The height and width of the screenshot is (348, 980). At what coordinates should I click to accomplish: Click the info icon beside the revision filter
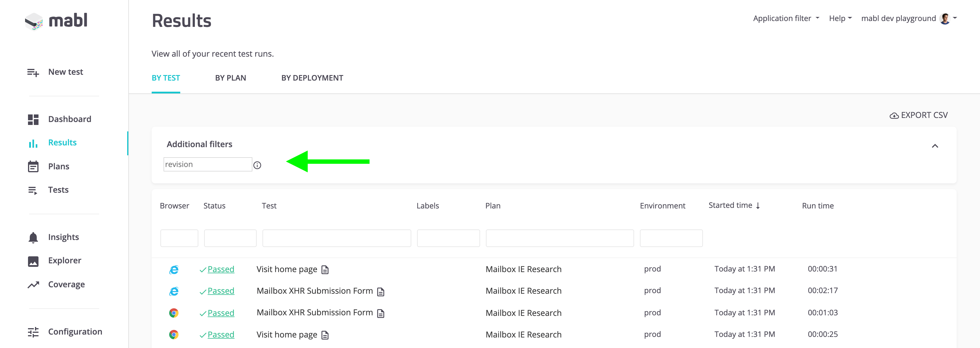(258, 165)
